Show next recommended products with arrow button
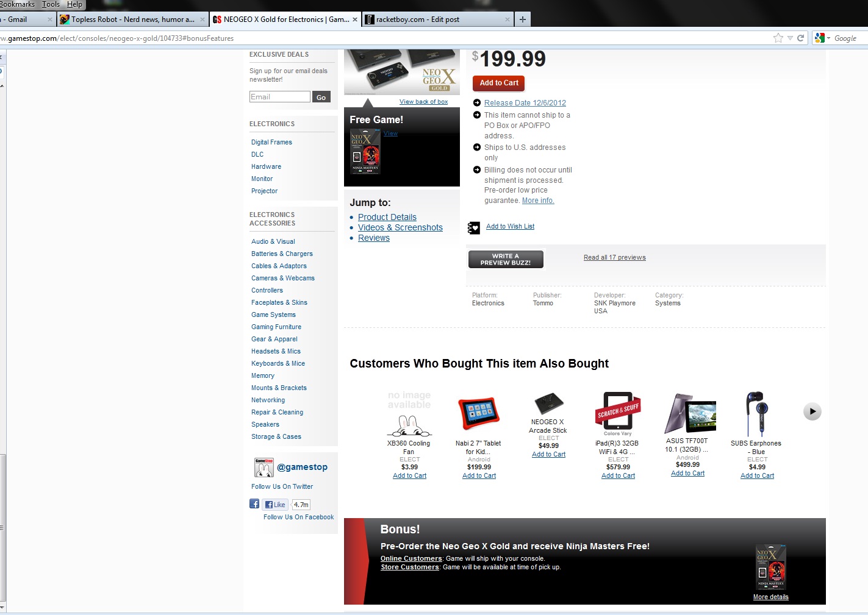 812,411
